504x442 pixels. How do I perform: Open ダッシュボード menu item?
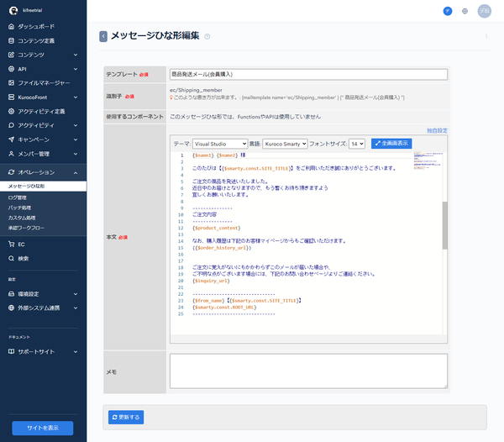[36, 26]
